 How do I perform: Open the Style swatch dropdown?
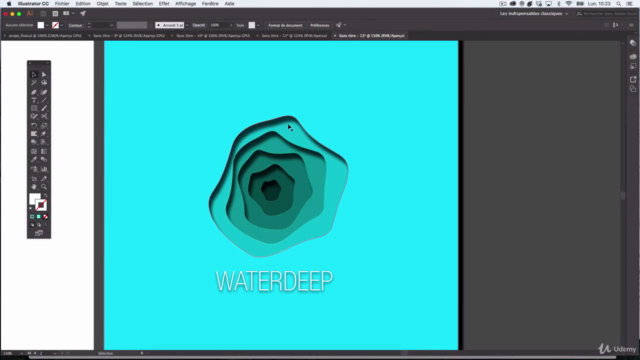pyautogui.click(x=258, y=25)
